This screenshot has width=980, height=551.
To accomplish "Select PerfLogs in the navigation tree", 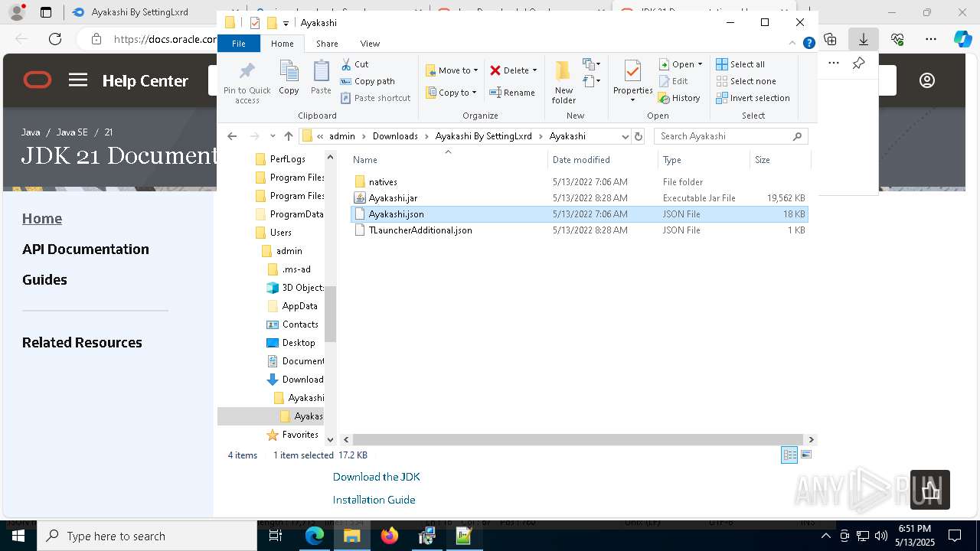I will tap(287, 159).
